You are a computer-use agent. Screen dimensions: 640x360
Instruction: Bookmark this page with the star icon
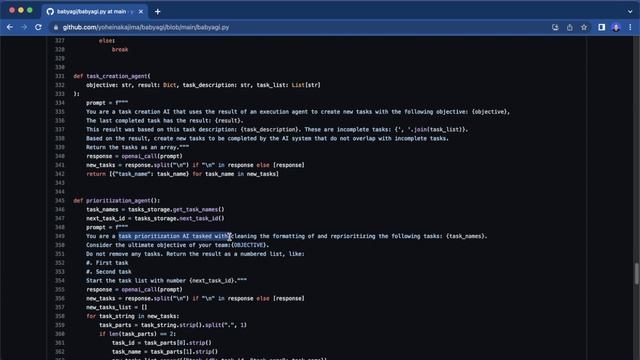584,27
